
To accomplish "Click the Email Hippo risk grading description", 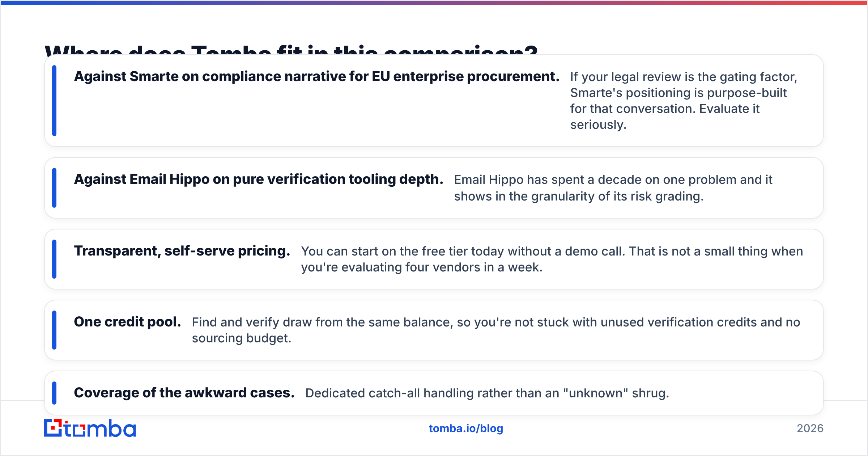I will click(x=613, y=188).
